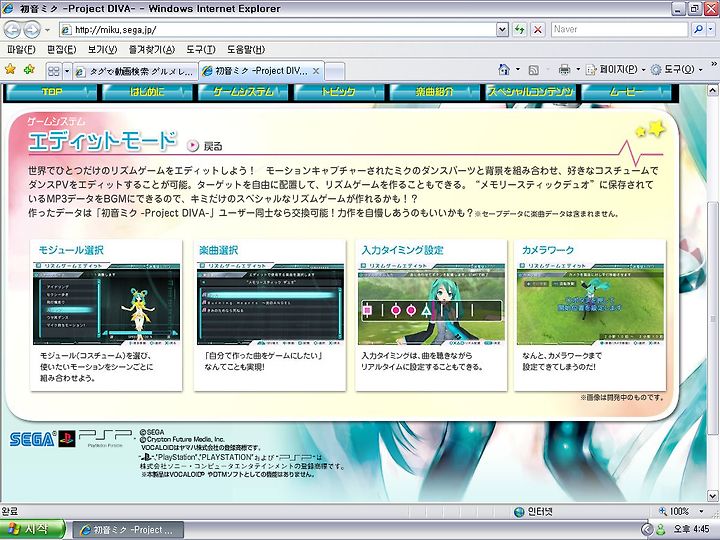Click the 楽曲紹介 navigation button
Screen dimensions: 720x540
pos(434,92)
